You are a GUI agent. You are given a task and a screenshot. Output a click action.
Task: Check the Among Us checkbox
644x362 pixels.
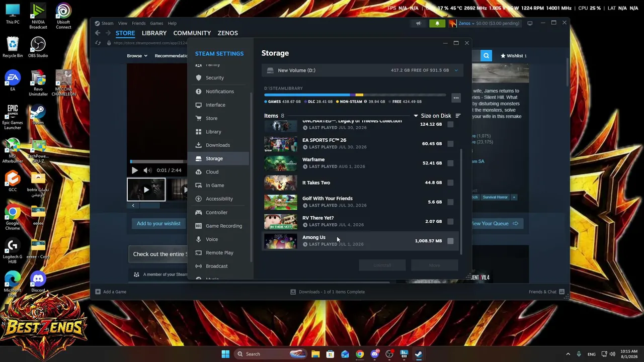(450, 241)
